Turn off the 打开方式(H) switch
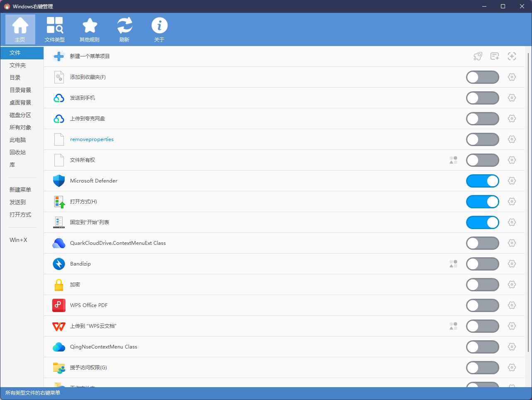Viewport: 532px width, 400px height. 483,202
